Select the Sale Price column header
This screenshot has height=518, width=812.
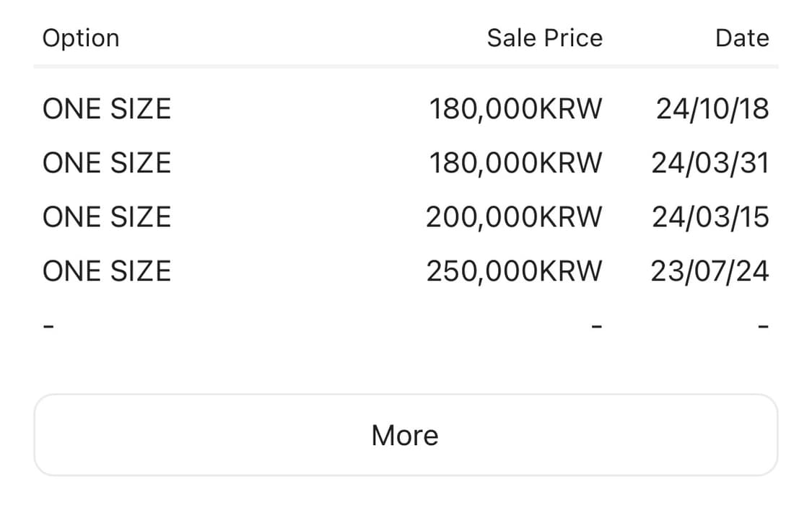(544, 38)
